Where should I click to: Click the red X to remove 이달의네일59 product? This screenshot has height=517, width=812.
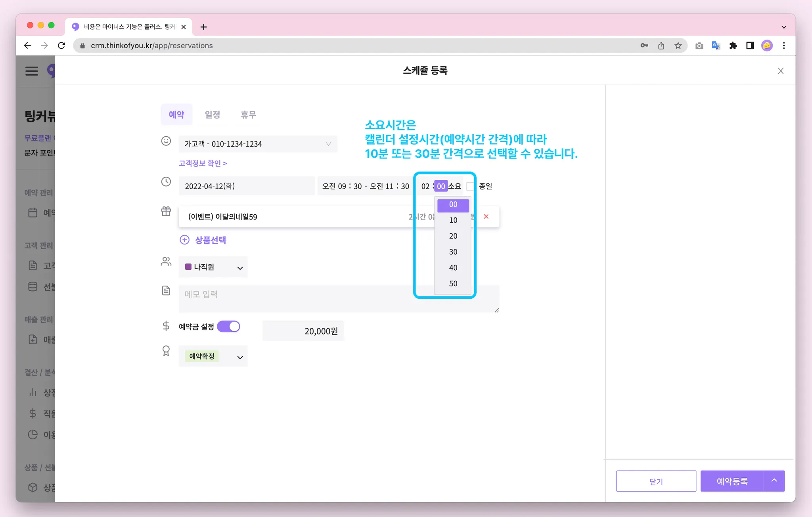pos(486,216)
